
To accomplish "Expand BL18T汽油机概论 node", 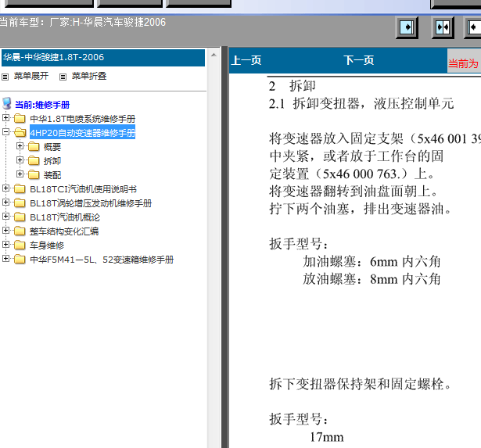I will [x=5, y=217].
